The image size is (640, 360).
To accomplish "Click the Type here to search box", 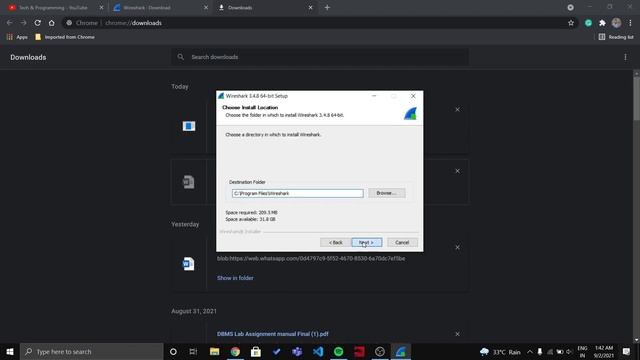I will click(91, 351).
